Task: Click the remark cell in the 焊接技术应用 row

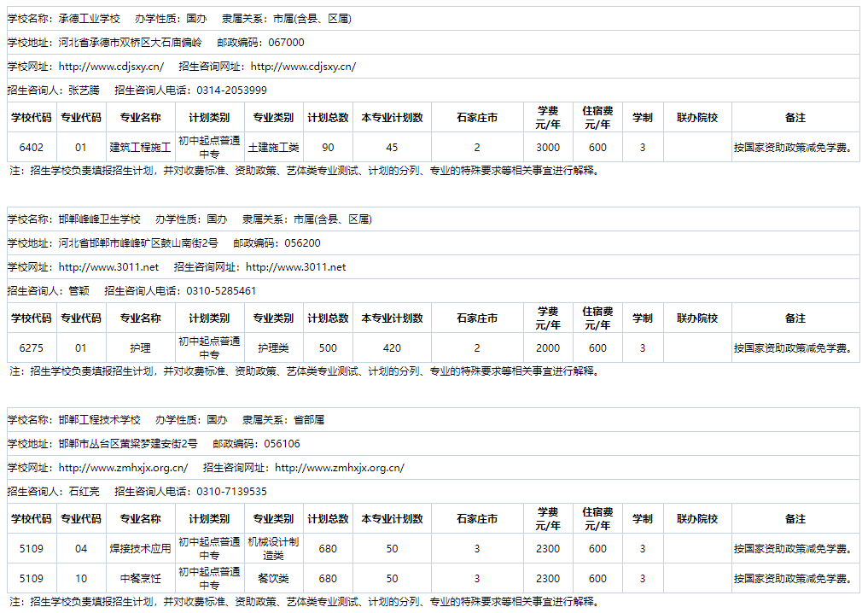Action: [x=795, y=548]
